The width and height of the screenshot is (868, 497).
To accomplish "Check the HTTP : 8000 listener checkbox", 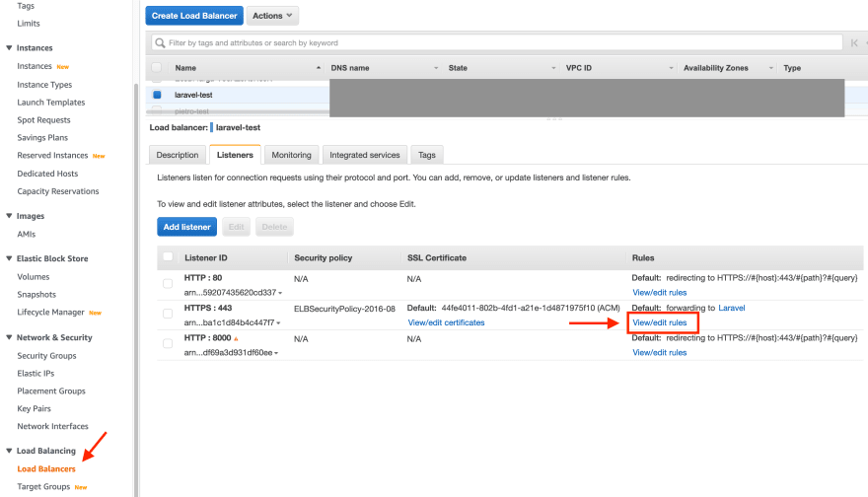I will (168, 344).
